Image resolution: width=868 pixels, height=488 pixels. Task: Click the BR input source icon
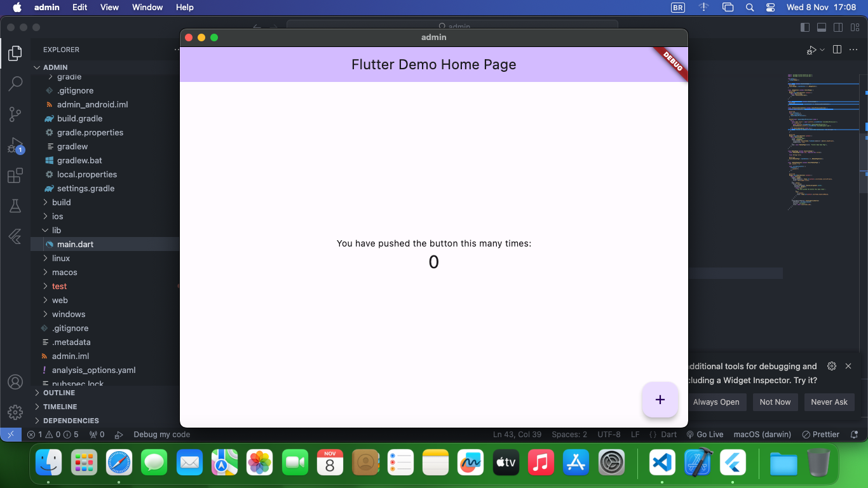click(678, 8)
